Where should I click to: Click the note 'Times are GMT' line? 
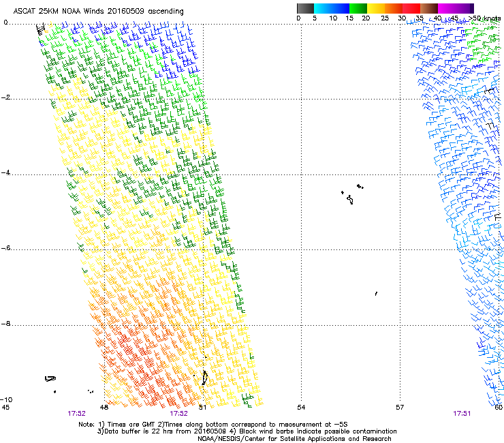click(212, 425)
